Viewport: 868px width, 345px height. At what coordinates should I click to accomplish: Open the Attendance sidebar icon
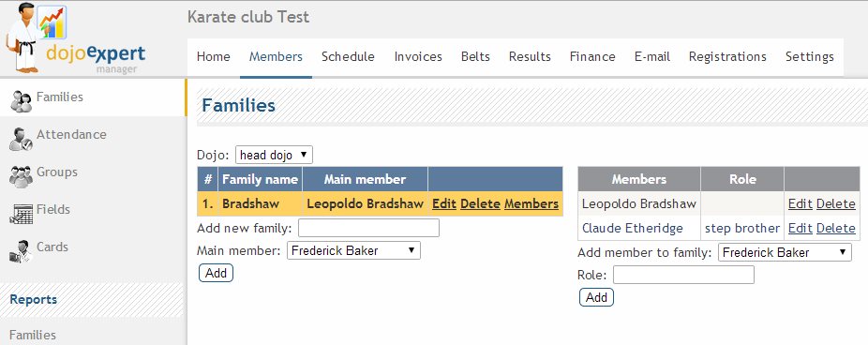tap(21, 139)
